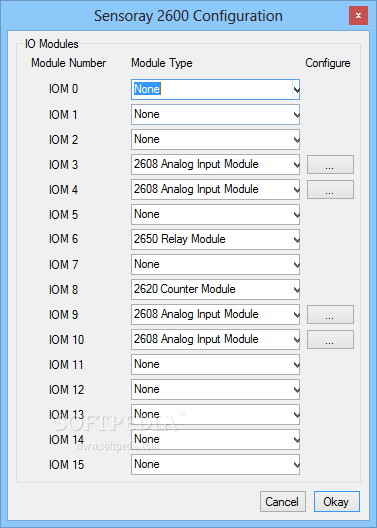Close the Sensoray 2600 Configuration window

pyautogui.click(x=358, y=15)
